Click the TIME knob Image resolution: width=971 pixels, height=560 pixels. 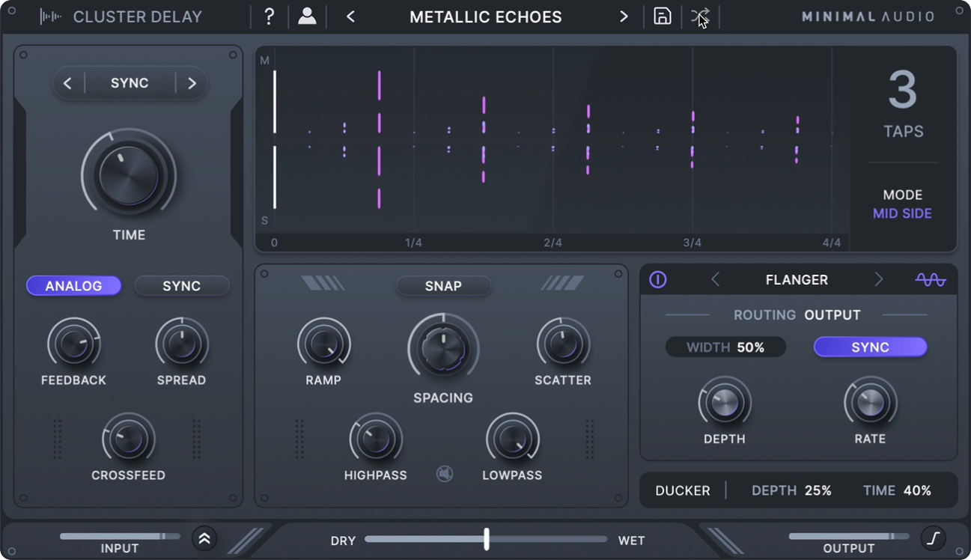[x=129, y=176]
